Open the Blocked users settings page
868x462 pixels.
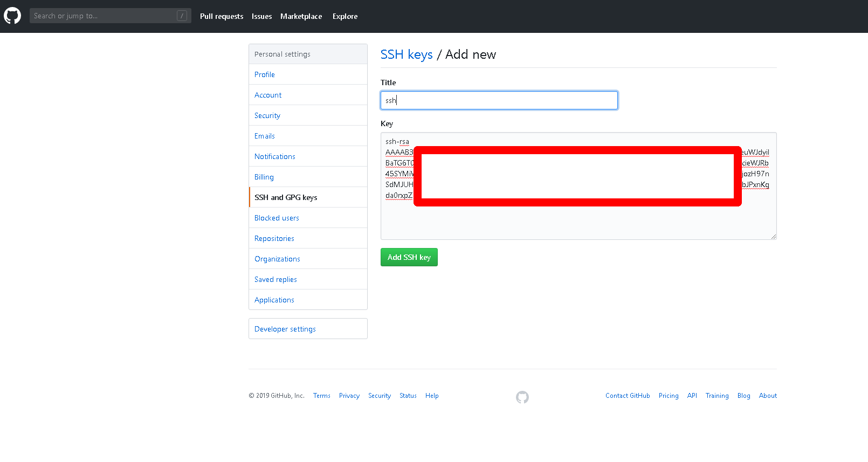tap(308, 218)
